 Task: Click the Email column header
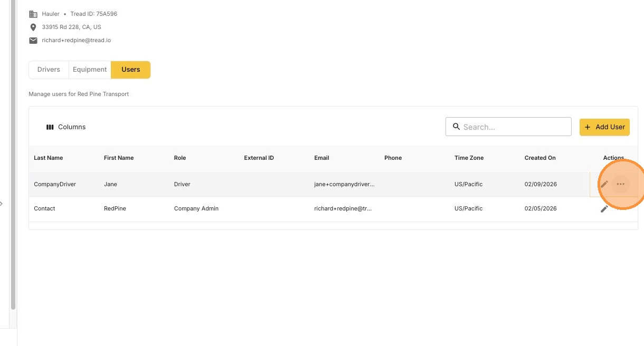(321, 158)
